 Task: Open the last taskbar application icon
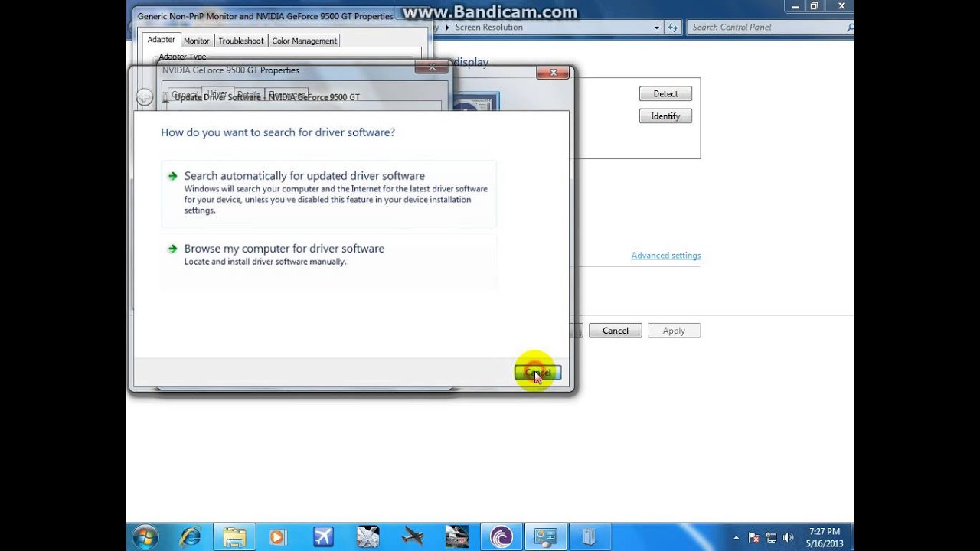(590, 536)
